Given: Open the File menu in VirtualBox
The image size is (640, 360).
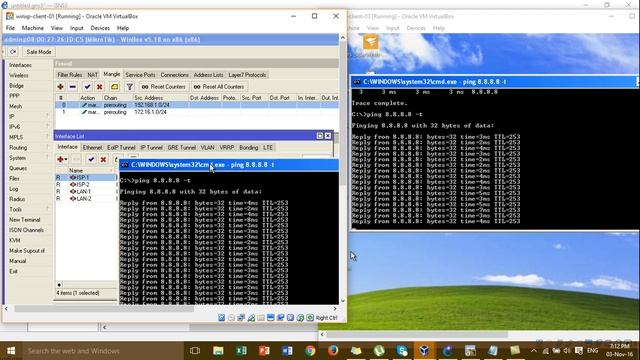Looking at the screenshot, I should pos(10,28).
